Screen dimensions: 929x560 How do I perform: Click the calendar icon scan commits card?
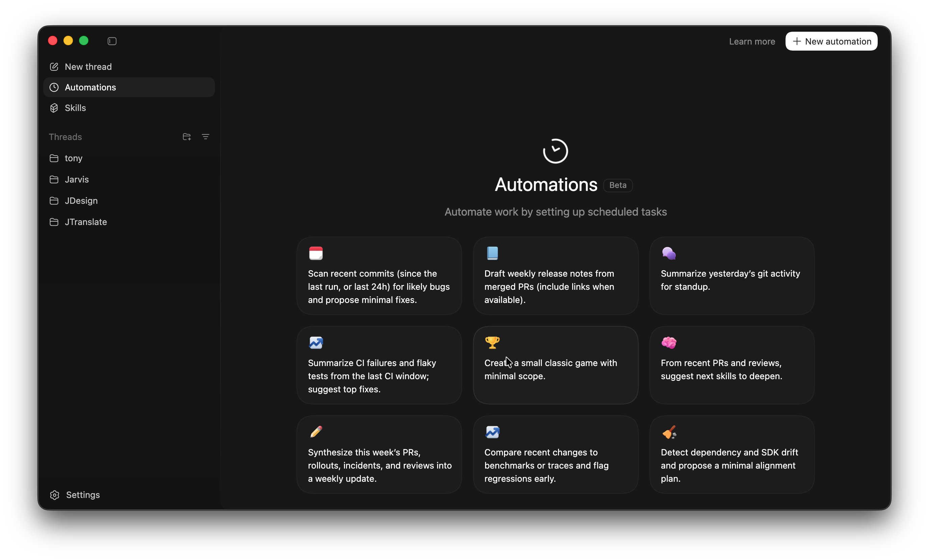(x=379, y=276)
